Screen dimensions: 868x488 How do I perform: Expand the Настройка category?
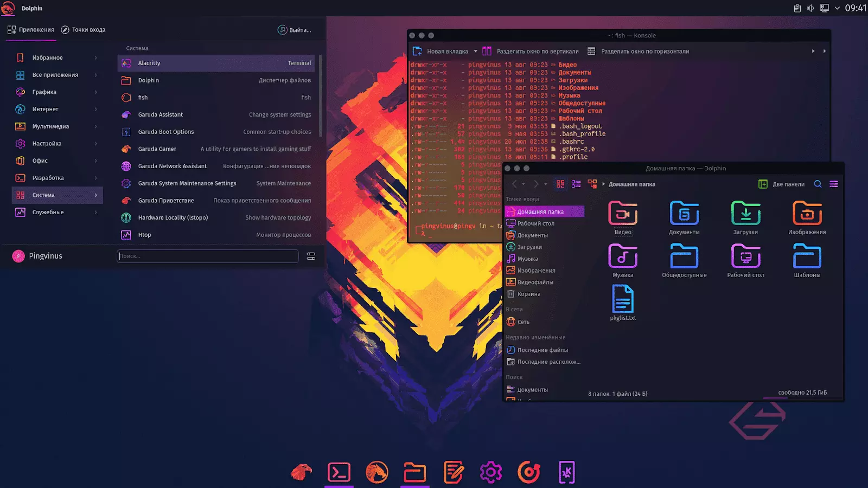(57, 144)
